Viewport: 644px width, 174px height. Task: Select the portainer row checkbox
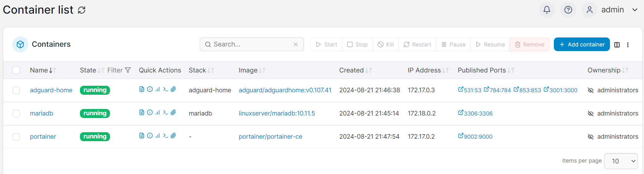[x=16, y=137]
